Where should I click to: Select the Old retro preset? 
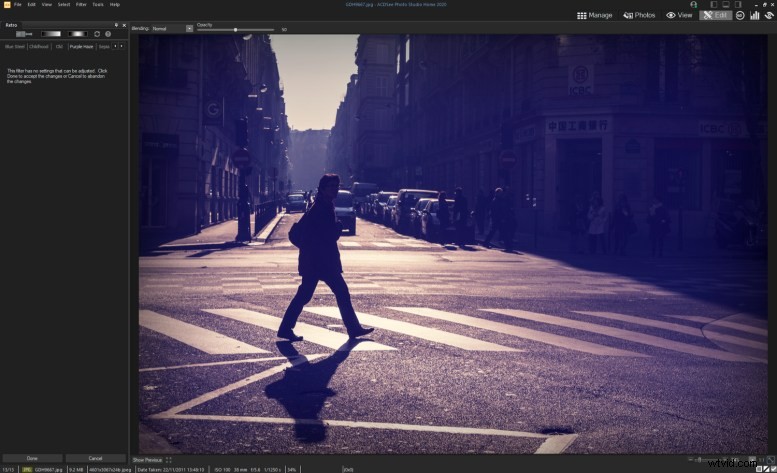[x=59, y=47]
